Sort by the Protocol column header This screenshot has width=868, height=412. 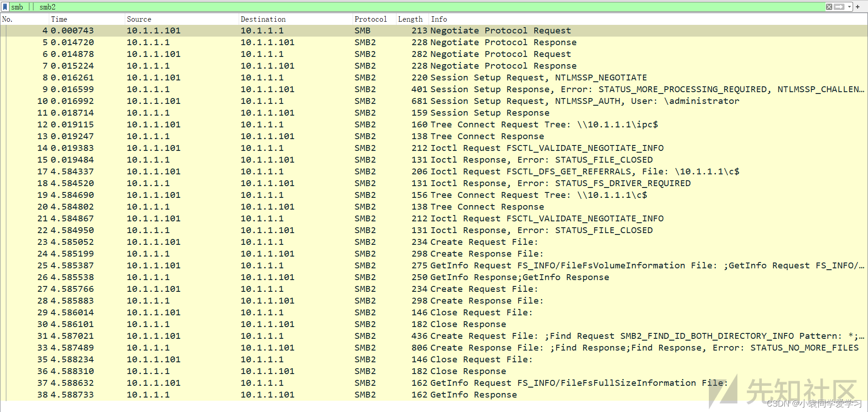click(374, 19)
